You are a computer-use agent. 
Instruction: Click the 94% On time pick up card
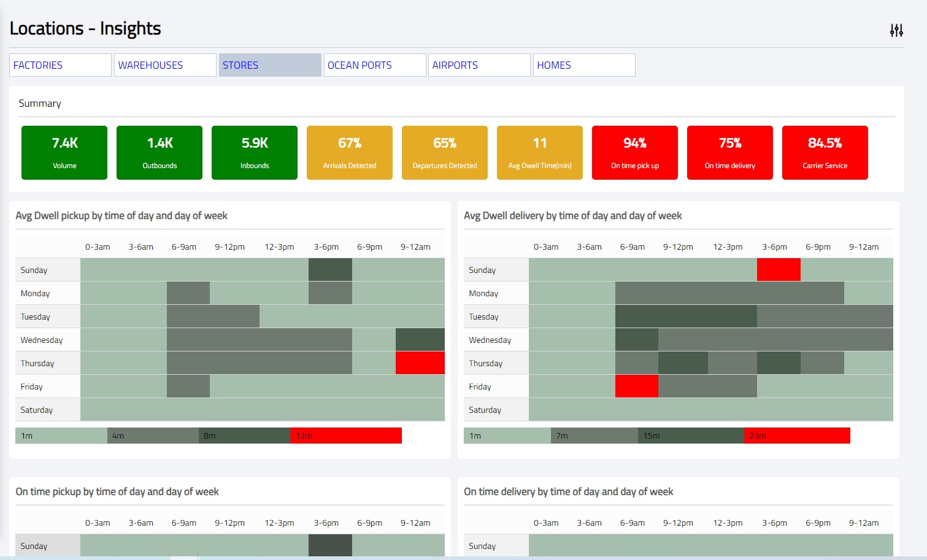tap(635, 153)
